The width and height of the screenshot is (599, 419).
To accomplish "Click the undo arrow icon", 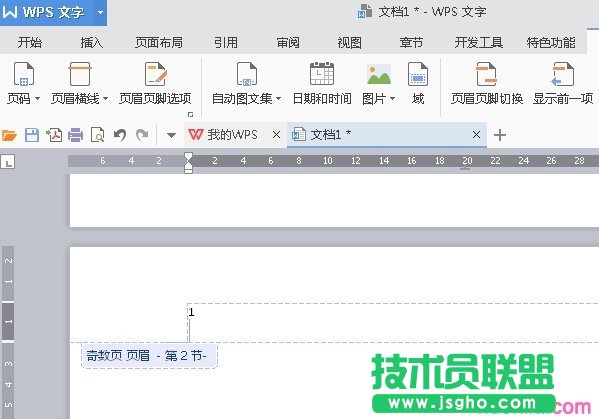I will click(120, 135).
